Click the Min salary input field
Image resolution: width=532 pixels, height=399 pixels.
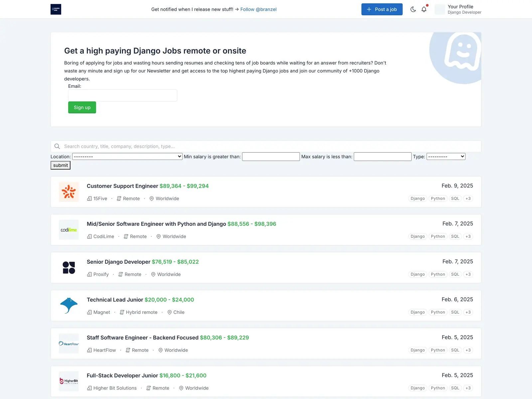pyautogui.click(x=271, y=157)
